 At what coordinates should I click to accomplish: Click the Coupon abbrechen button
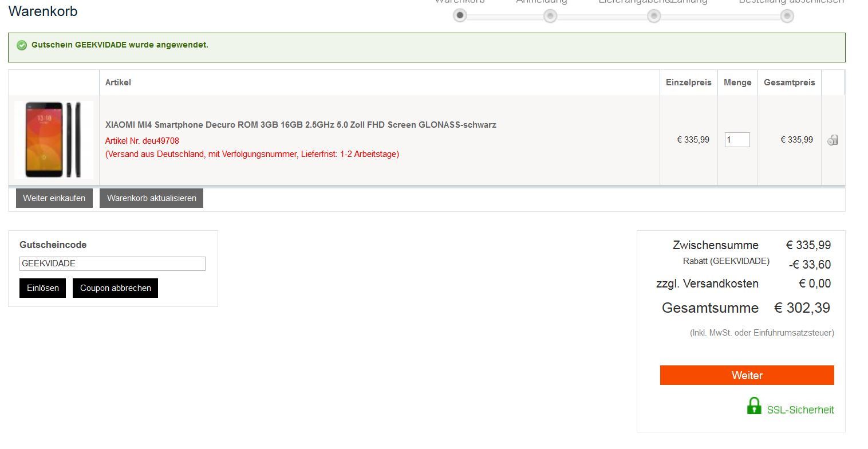click(x=115, y=288)
